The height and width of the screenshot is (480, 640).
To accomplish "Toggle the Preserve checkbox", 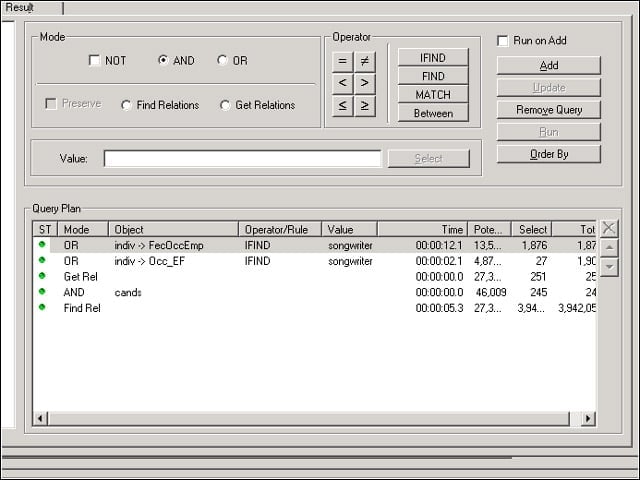I will coord(51,104).
